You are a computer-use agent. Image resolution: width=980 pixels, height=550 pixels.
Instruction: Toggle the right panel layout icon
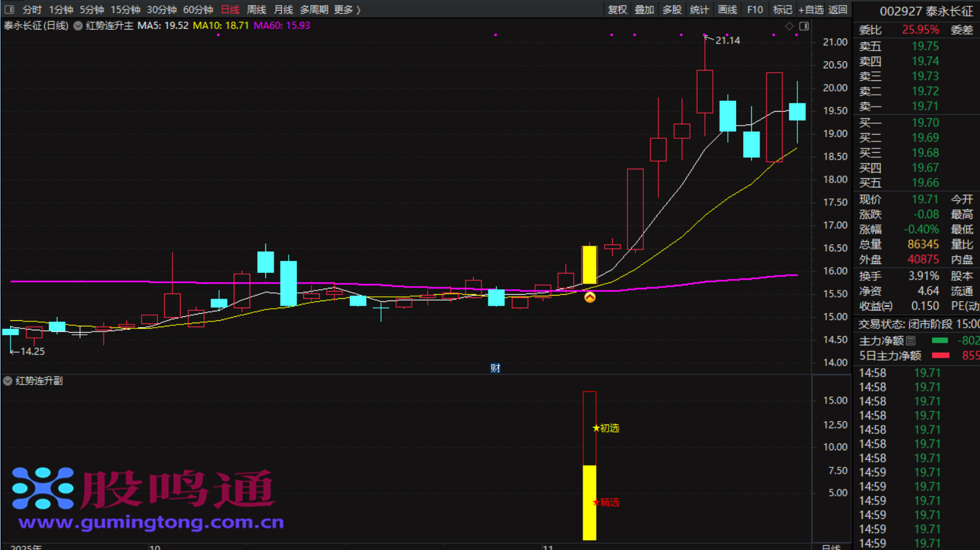tap(804, 26)
